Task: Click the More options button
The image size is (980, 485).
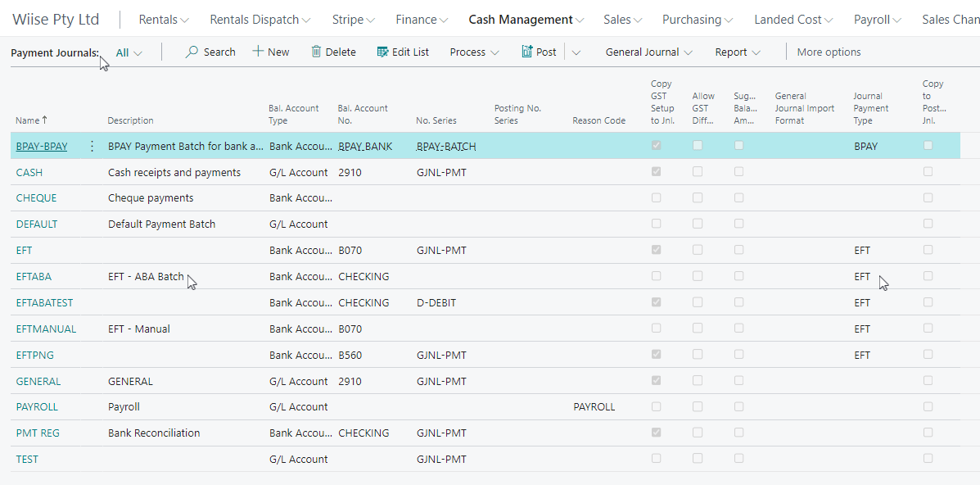Action: coord(828,51)
